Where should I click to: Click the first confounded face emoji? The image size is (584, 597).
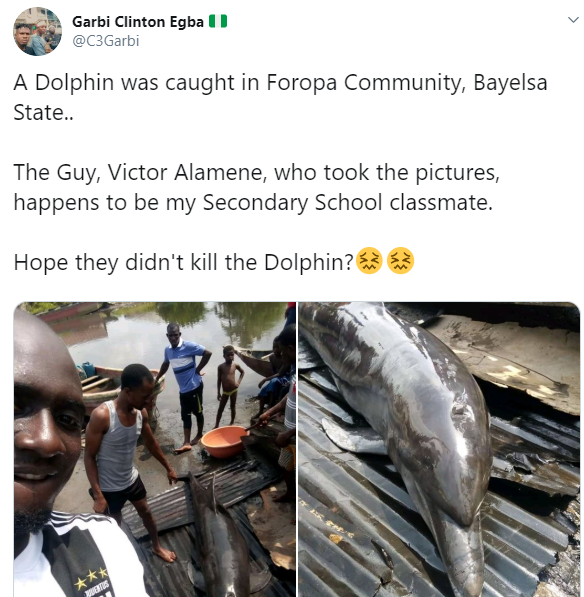(369, 261)
